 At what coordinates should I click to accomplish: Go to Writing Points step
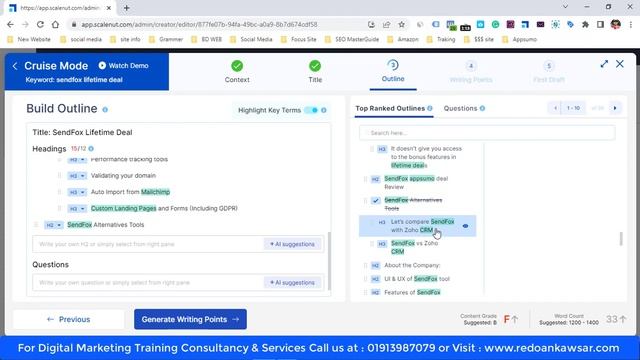[471, 71]
